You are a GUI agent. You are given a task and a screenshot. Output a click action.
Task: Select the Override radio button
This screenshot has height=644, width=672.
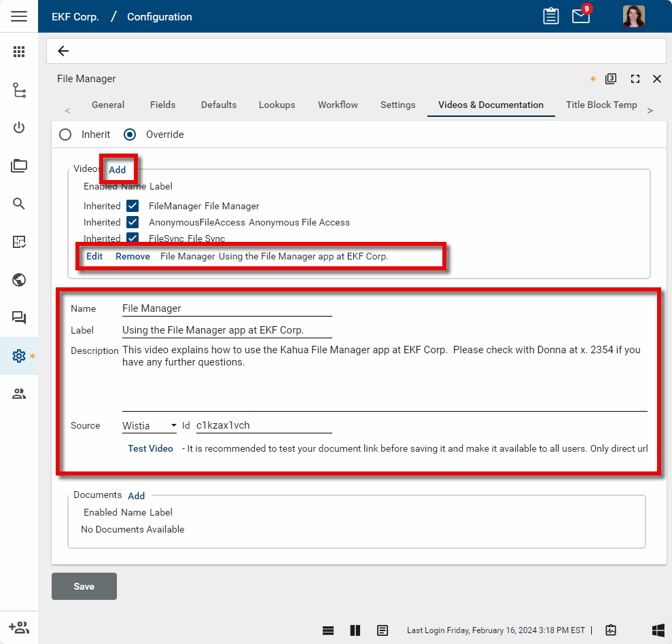[129, 134]
